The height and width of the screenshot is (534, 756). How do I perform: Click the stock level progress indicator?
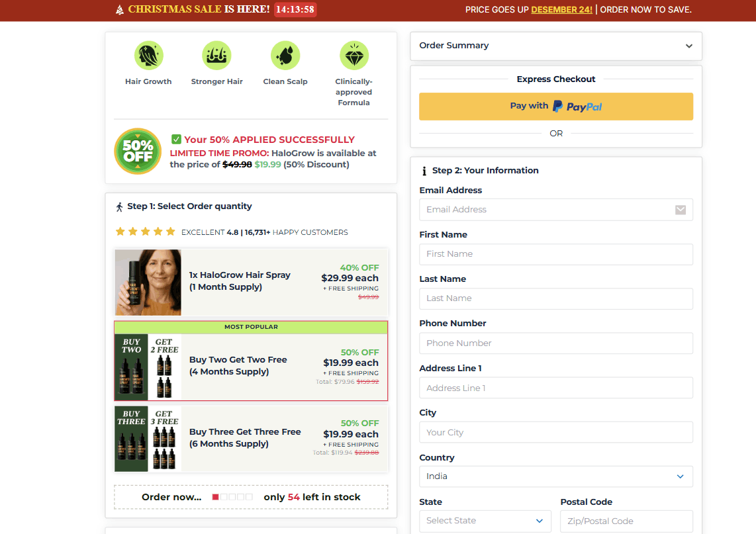click(232, 497)
